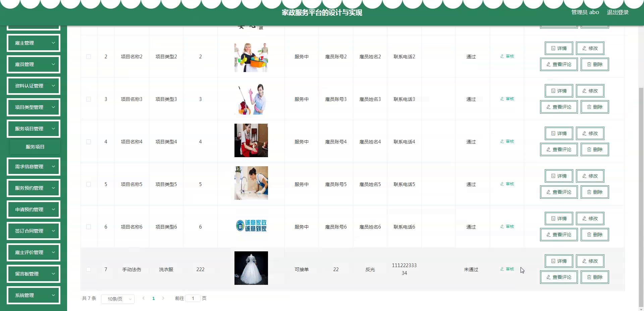Screen dimensions: 644x311
Task: Click page number 1 in pagination
Action: (153, 298)
